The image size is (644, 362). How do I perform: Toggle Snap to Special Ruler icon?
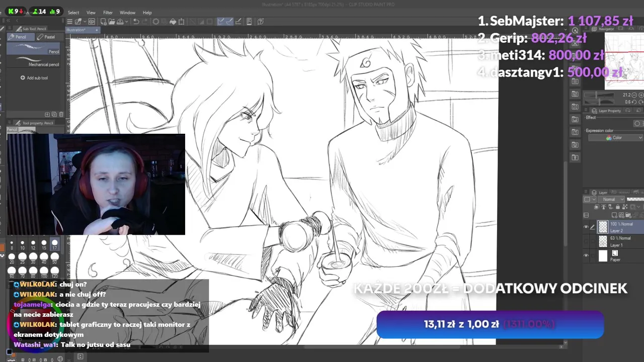click(230, 22)
